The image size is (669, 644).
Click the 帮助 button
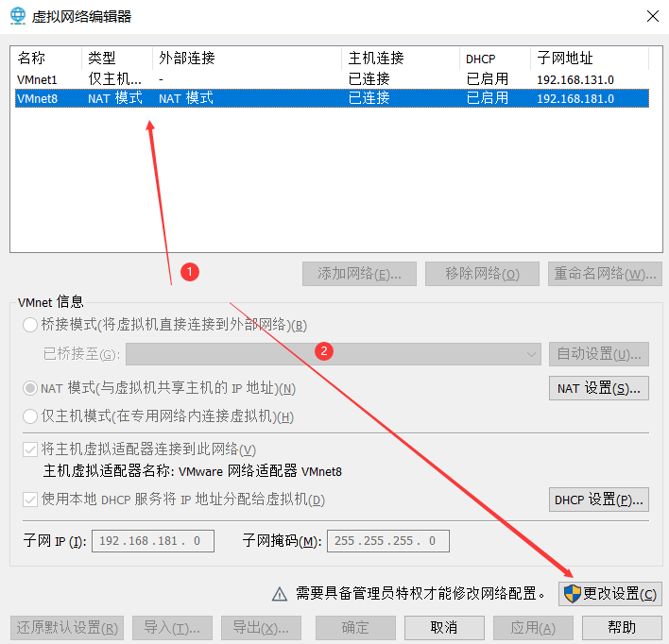coord(622,628)
